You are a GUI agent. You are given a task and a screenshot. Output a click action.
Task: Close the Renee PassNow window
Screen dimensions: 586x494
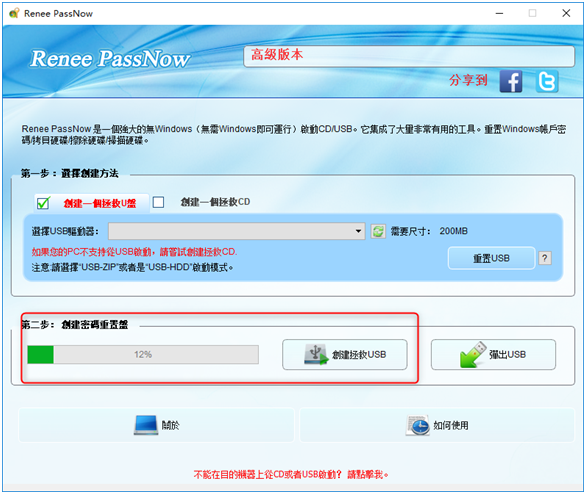[x=566, y=13]
